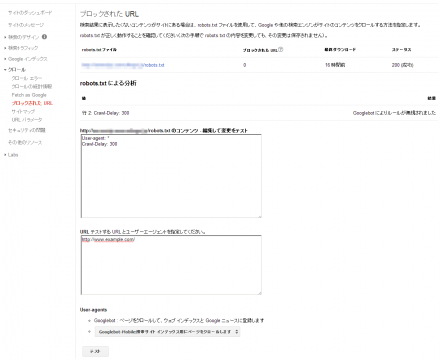Click the help icon beside ブロックされる URL
Screen dimensions: 440x360
click(281, 50)
